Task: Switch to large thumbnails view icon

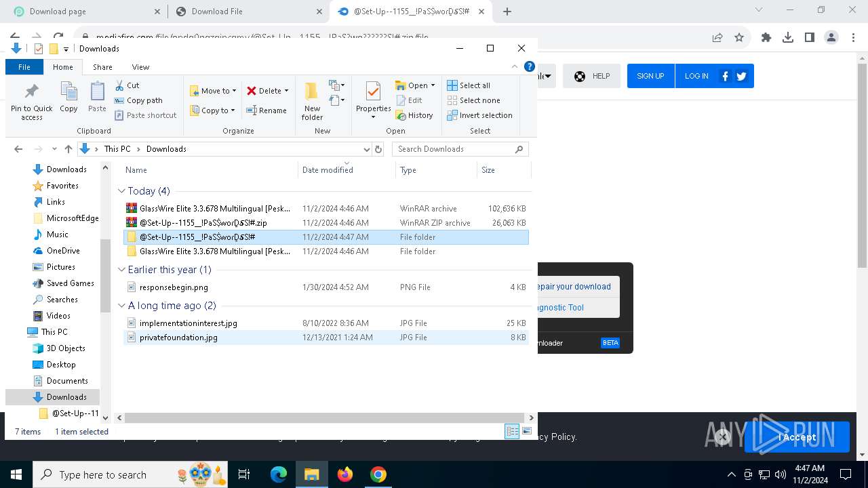Action: tap(527, 432)
